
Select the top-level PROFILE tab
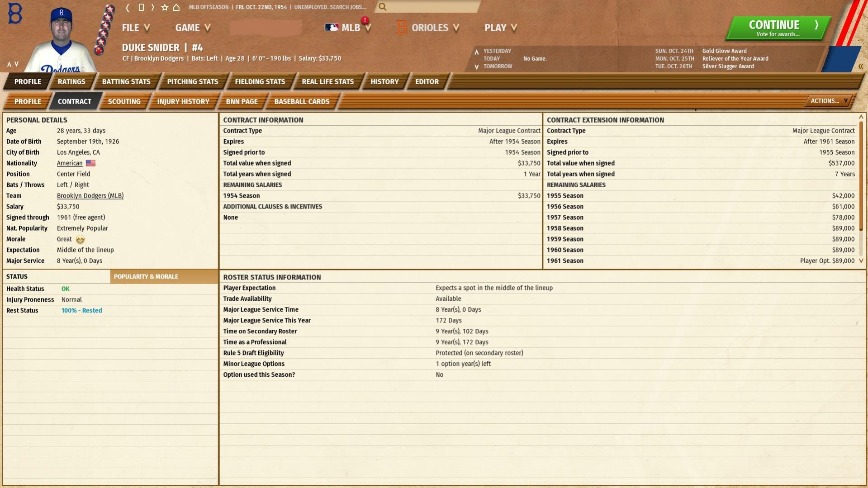point(28,81)
